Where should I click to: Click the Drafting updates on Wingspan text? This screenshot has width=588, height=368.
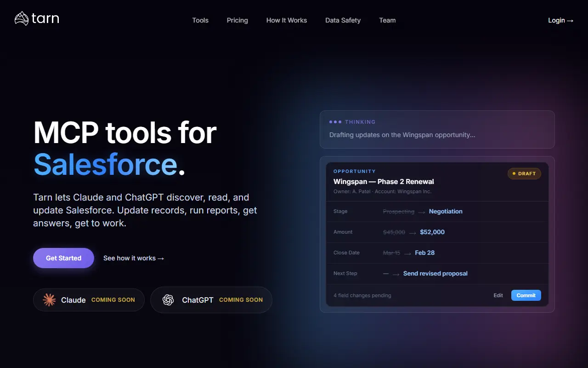402,135
